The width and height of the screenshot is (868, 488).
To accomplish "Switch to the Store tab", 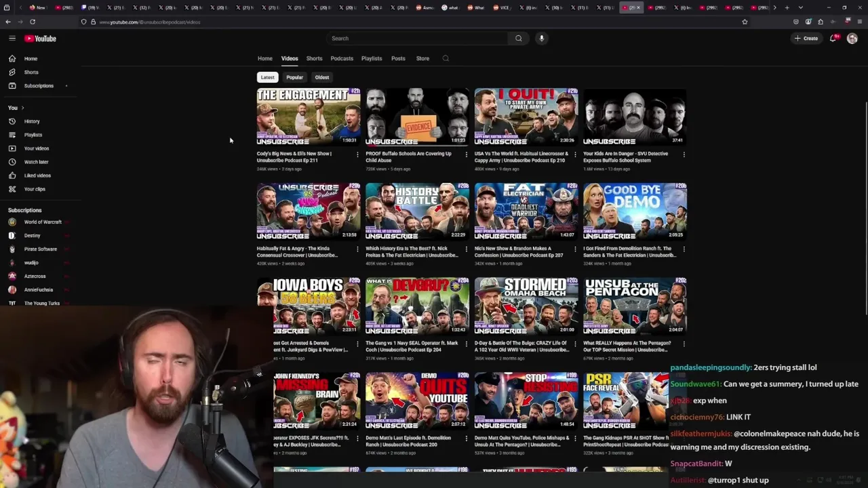I will 422,59.
